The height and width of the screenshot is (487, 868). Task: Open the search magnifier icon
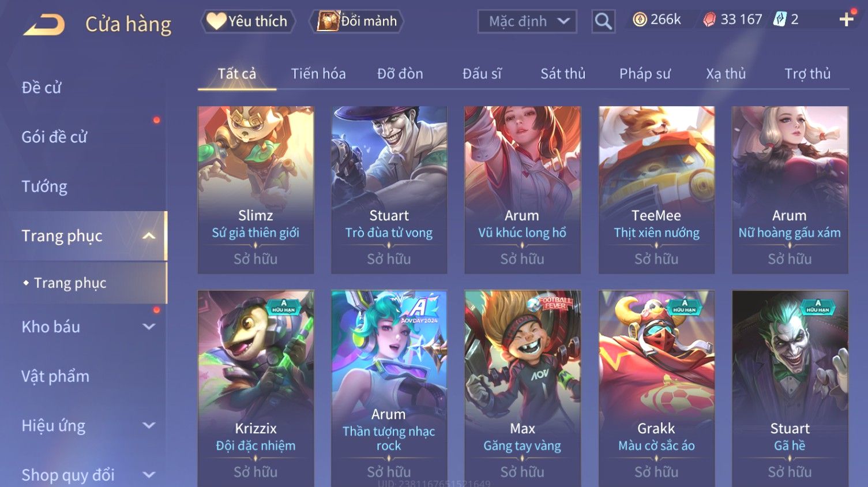coord(603,22)
